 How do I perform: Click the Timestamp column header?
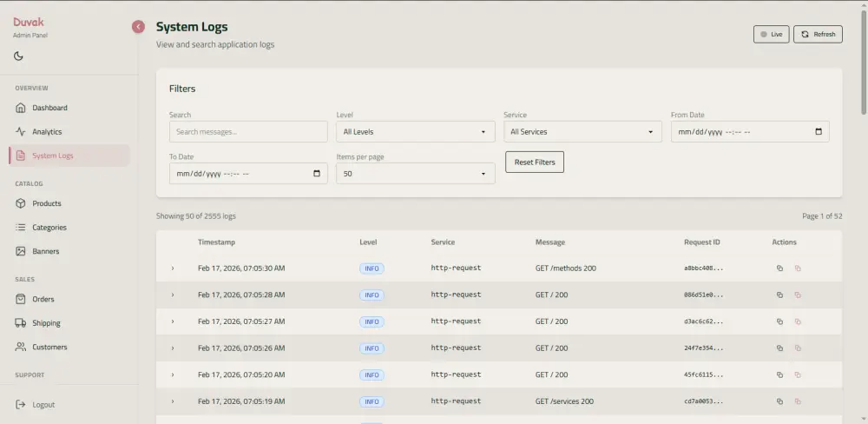pos(216,242)
